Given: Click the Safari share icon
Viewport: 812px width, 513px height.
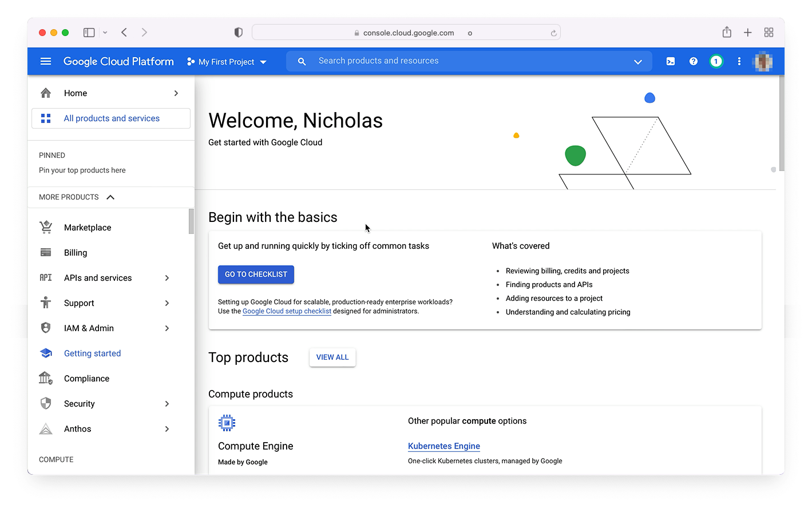Looking at the screenshot, I should (727, 32).
